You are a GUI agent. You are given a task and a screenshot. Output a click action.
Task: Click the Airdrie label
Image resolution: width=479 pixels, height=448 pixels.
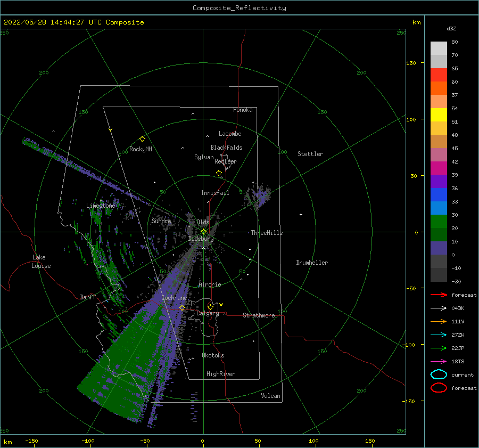pyautogui.click(x=210, y=284)
